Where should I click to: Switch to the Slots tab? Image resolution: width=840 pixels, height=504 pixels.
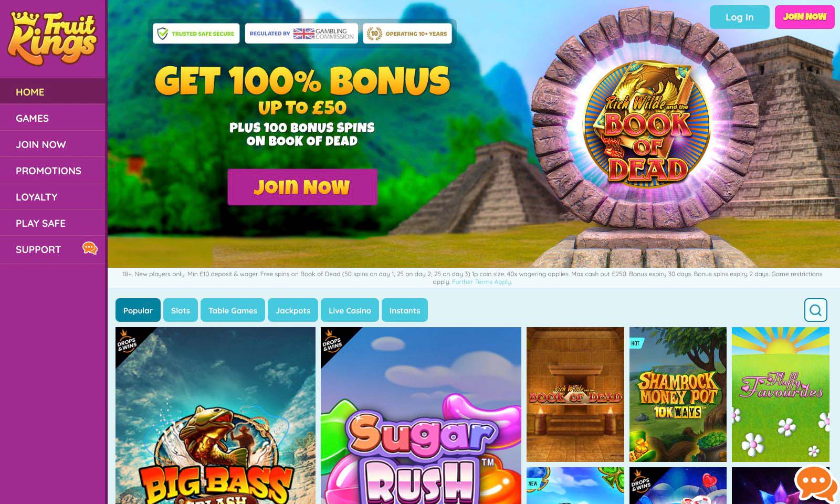(181, 310)
